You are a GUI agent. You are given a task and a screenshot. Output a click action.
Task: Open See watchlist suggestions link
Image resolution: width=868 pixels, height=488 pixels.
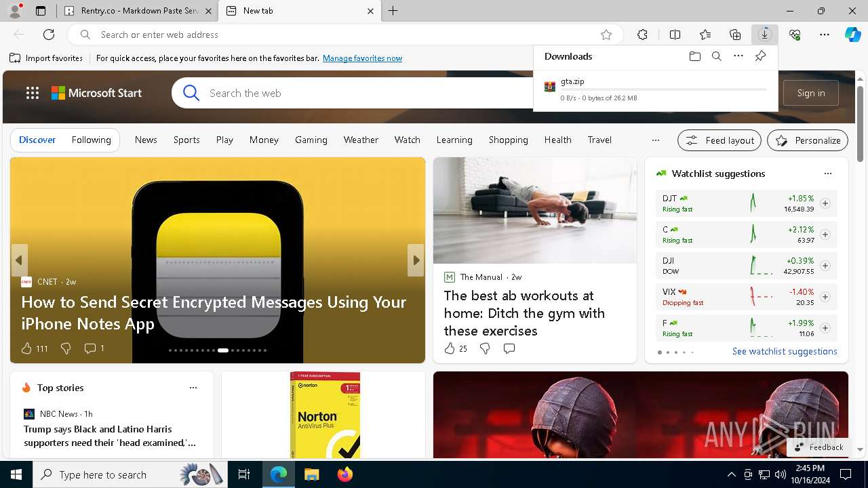point(785,351)
